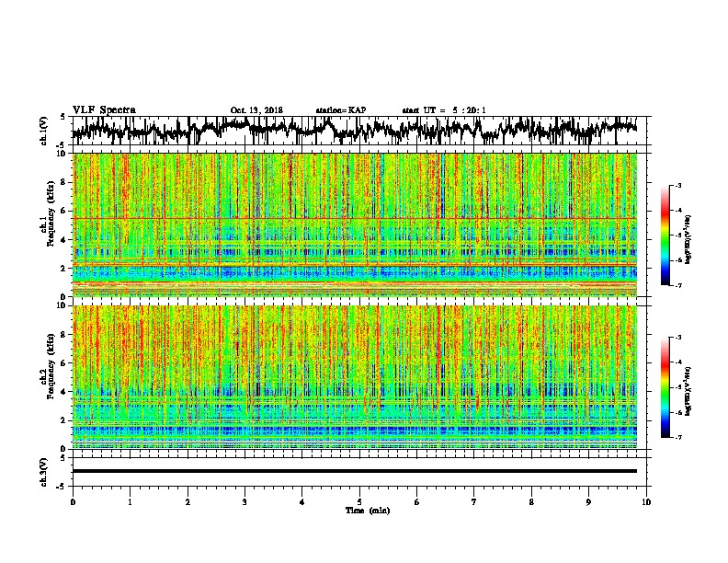
Task: Click the time axis tick label "9"
Action: pos(588,502)
